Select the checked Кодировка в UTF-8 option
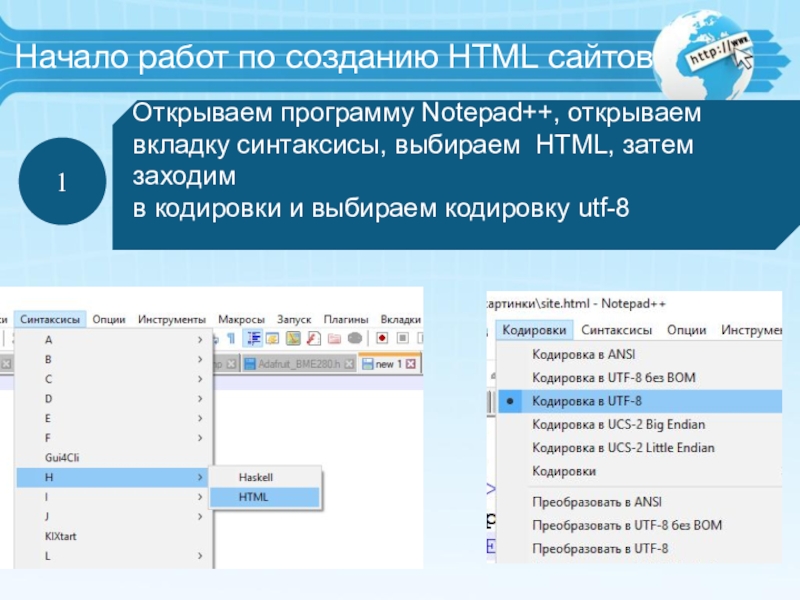The width and height of the screenshot is (800, 600). click(640, 401)
